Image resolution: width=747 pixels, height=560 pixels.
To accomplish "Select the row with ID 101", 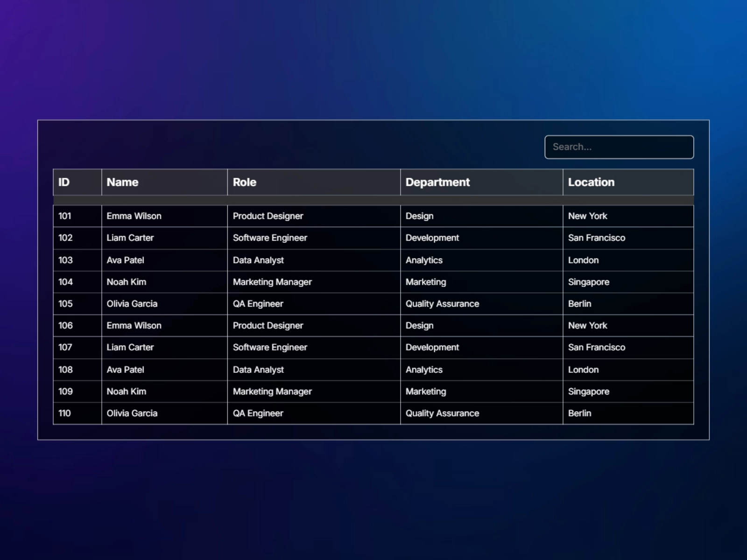I will 65,216.
